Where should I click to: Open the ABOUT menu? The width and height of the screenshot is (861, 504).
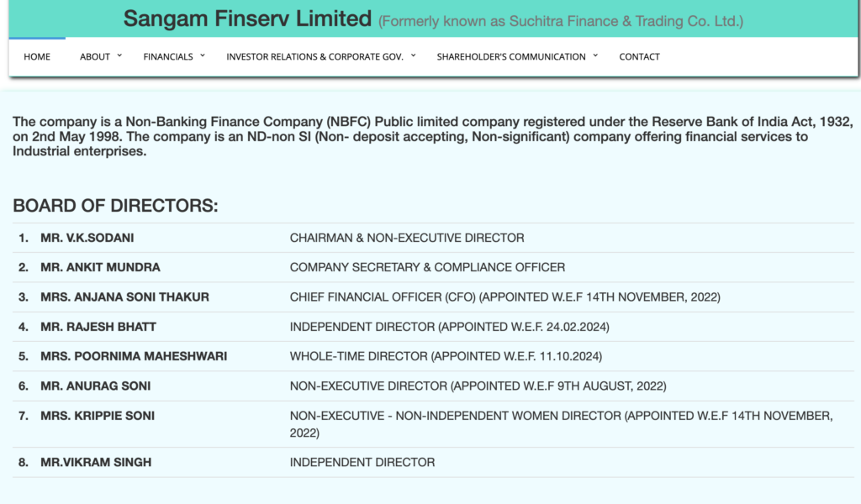tap(95, 57)
